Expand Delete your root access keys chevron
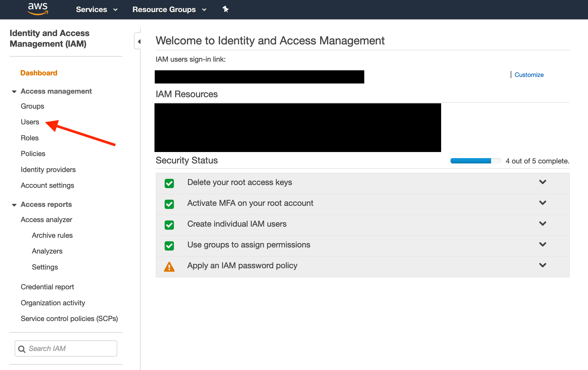 543,182
